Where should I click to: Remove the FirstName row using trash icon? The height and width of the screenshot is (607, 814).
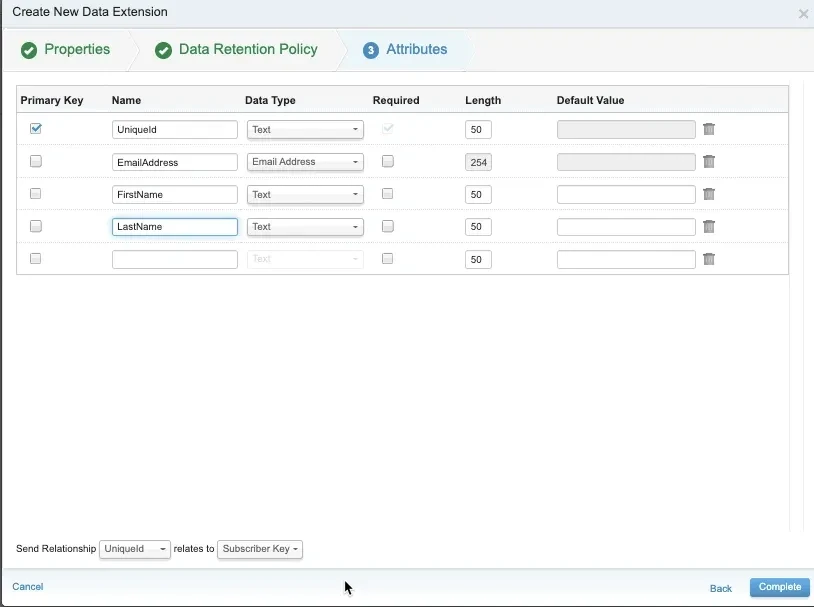[x=709, y=194]
